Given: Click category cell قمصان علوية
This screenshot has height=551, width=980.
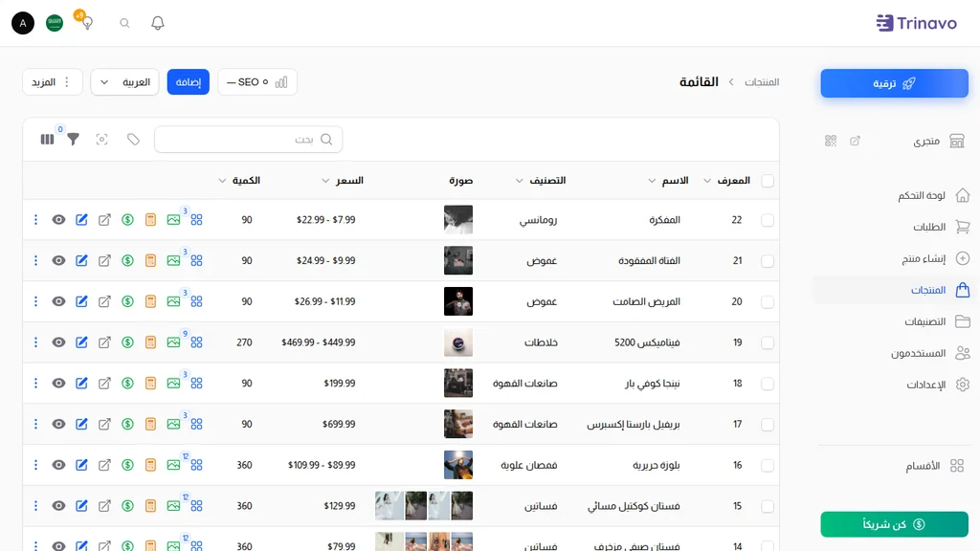Looking at the screenshot, I should pos(528,465).
